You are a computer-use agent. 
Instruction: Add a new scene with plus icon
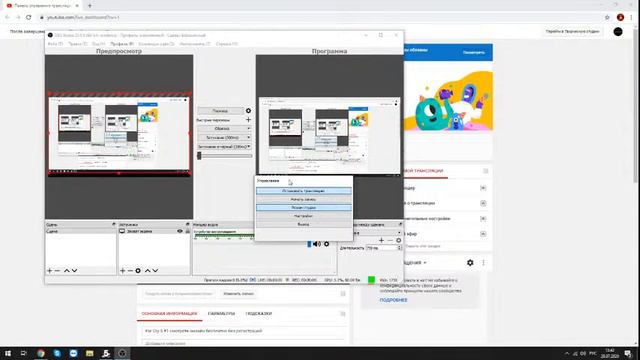49,271
